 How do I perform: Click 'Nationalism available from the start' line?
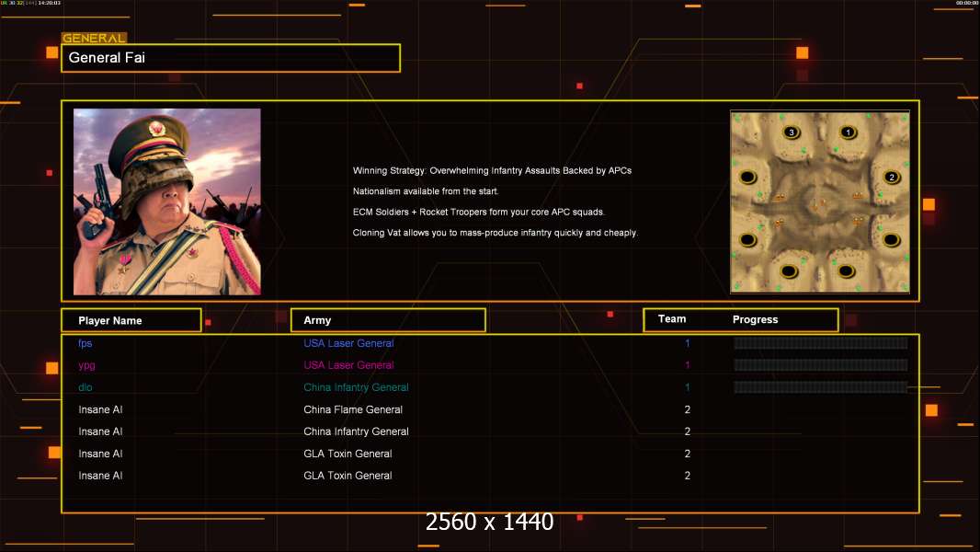[425, 191]
